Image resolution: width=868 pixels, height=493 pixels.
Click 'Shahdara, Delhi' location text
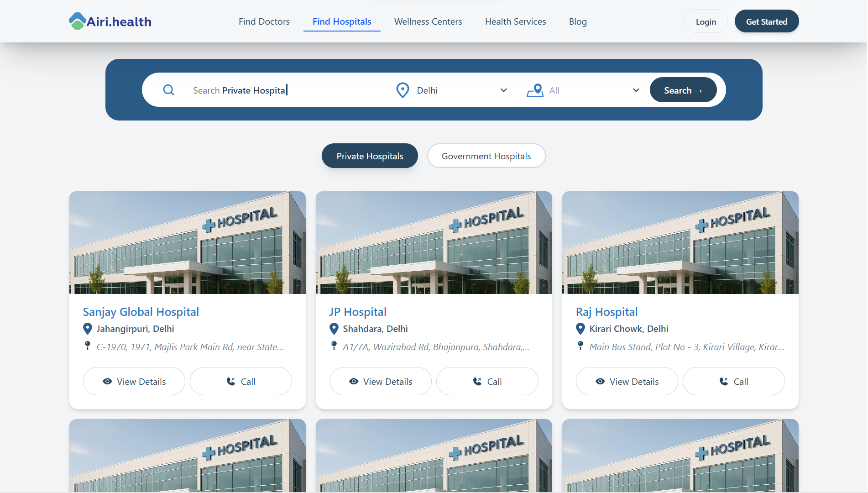click(375, 329)
